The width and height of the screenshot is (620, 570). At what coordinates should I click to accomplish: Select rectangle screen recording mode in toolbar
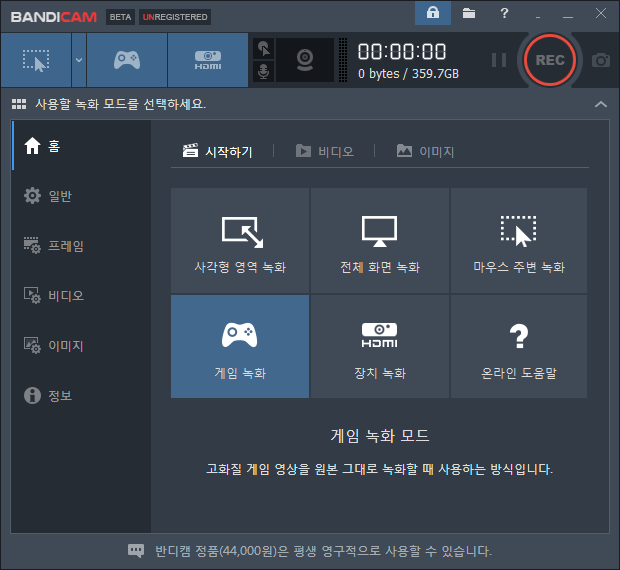pyautogui.click(x=36, y=60)
